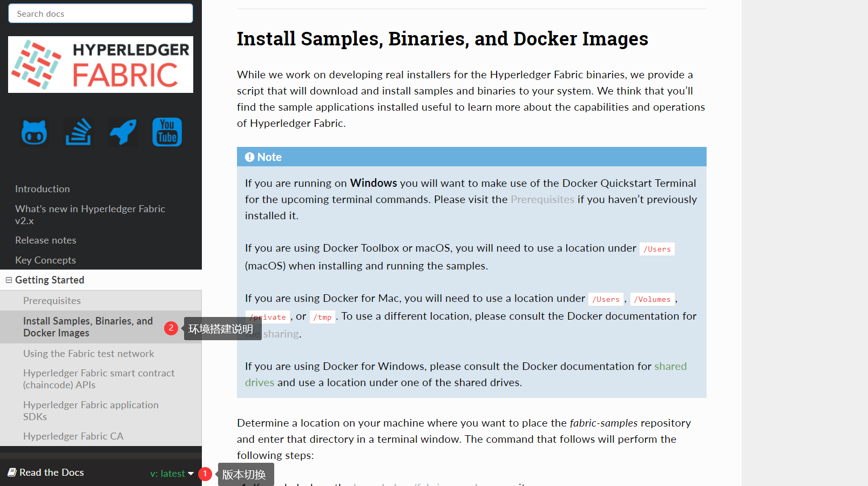The image size is (868, 486).
Task: Click the info icon in the Note header
Action: click(x=249, y=157)
